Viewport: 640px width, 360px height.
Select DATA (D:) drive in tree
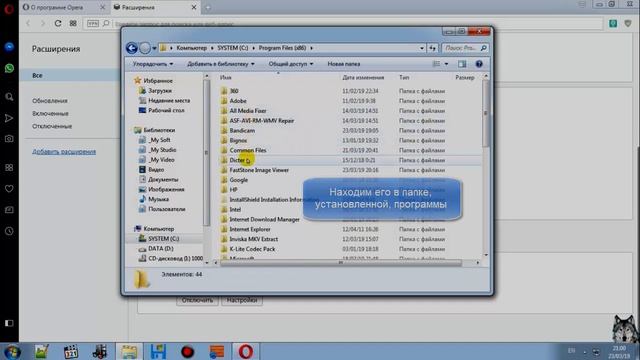161,249
